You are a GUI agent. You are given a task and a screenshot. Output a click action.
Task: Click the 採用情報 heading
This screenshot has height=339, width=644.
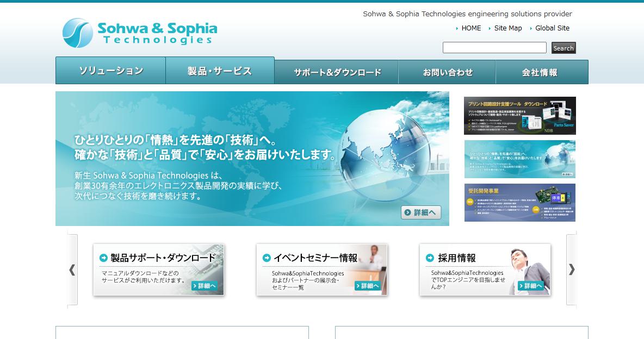457,258
